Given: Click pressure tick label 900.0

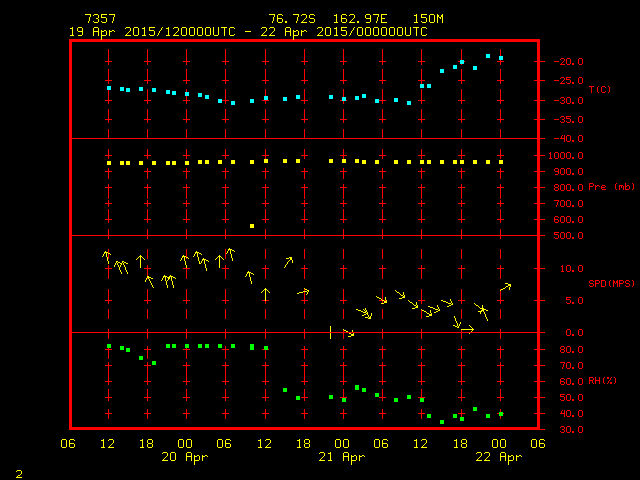Looking at the screenshot, I should 568,172.
